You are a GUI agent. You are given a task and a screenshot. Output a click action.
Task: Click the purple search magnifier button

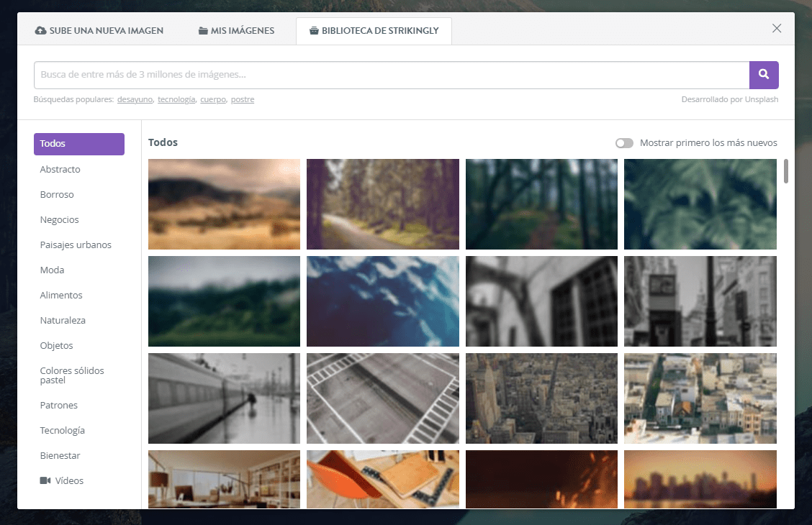(764, 75)
